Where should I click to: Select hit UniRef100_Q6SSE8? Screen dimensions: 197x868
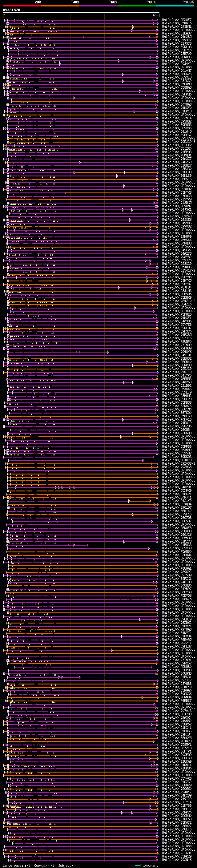(x=177, y=78)
